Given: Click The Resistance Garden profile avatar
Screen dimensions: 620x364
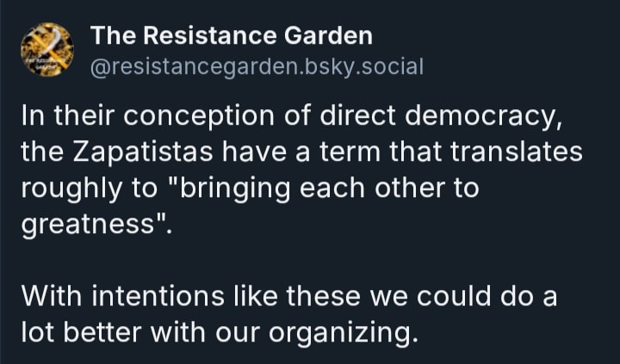Looking at the screenshot, I should tap(43, 47).
